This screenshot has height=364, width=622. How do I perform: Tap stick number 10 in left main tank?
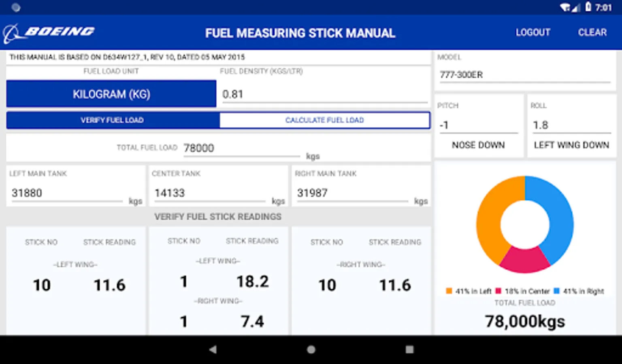(x=42, y=285)
